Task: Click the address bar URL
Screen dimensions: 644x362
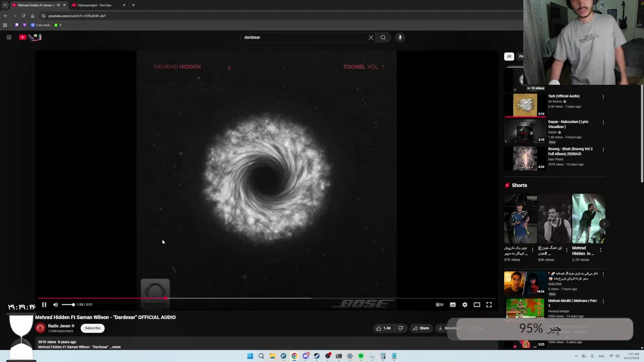Action: pos(77,16)
